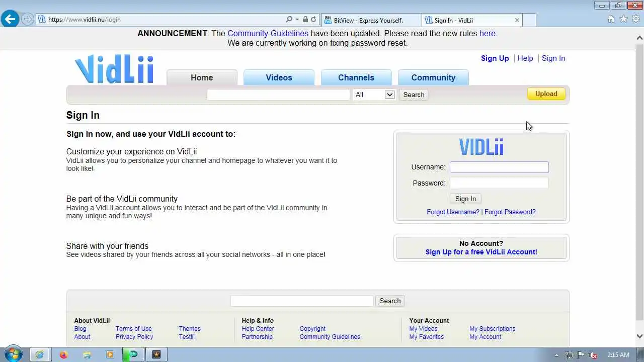Open the About footer link
Viewport: 644px width, 362px height.
pyautogui.click(x=82, y=337)
